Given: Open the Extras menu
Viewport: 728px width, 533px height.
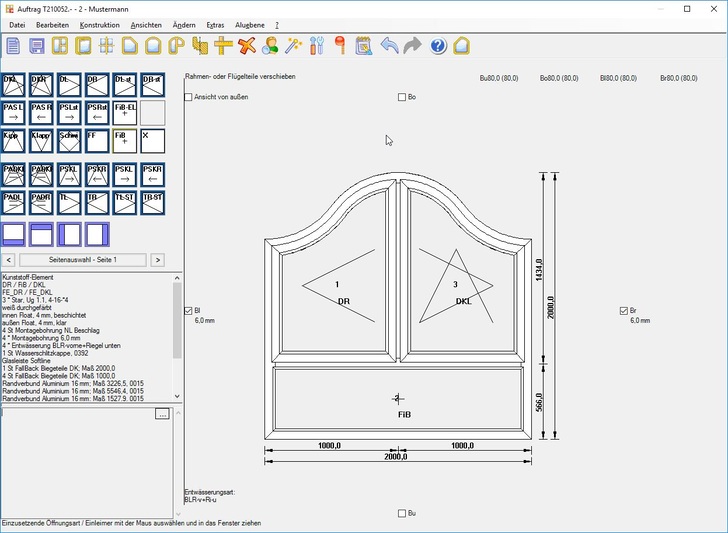Looking at the screenshot, I should tap(215, 24).
